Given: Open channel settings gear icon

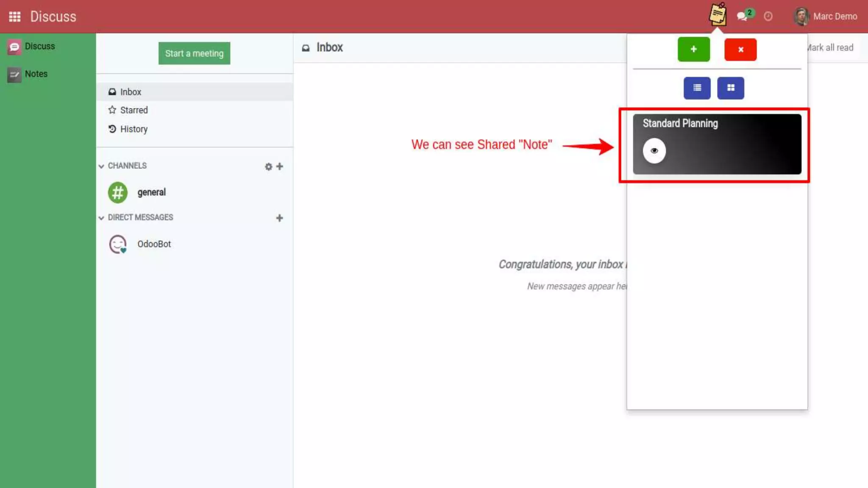Looking at the screenshot, I should [268, 166].
